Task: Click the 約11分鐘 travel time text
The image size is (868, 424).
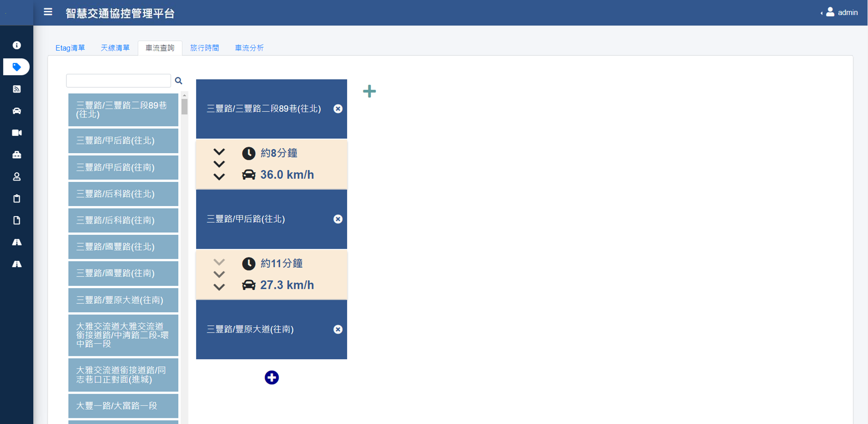Action: (282, 263)
